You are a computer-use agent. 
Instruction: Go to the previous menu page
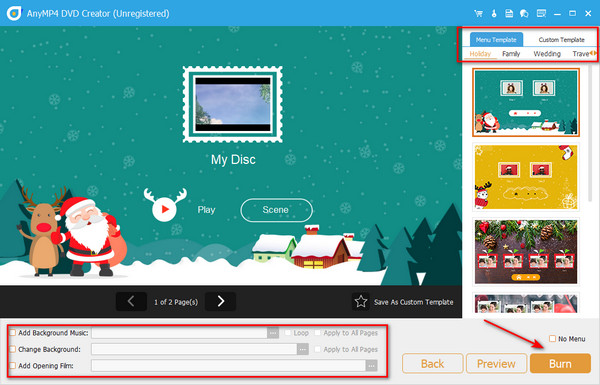click(131, 302)
